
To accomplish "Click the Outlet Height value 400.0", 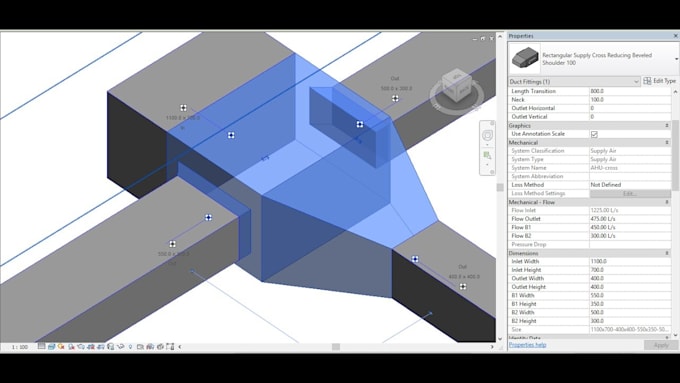I will [x=630, y=287].
